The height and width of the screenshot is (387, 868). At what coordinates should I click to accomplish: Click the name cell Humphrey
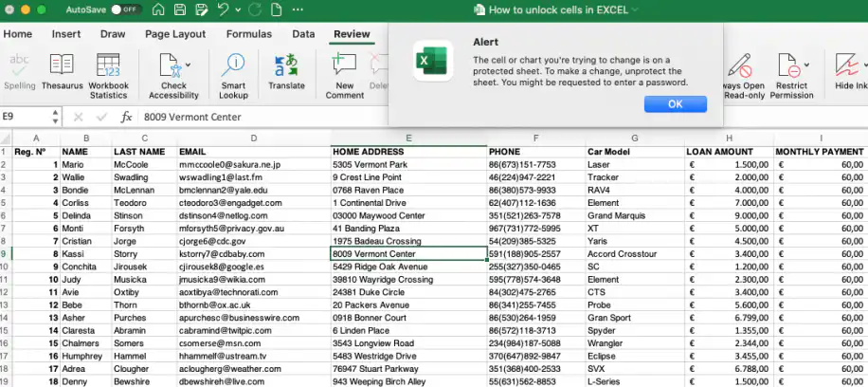86,356
